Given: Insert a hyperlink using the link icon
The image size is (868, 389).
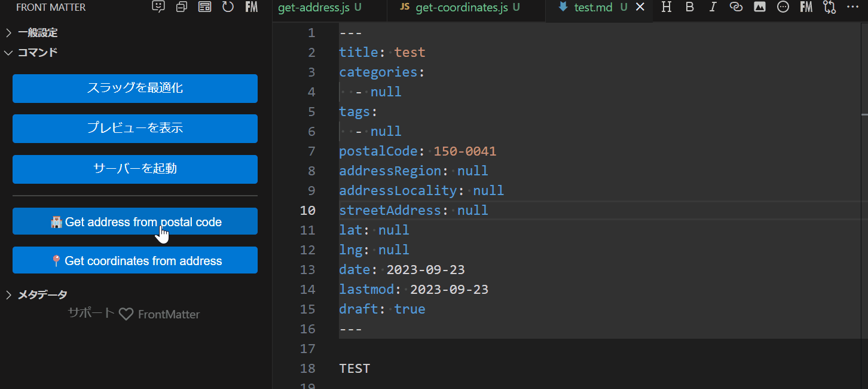Looking at the screenshot, I should (736, 7).
